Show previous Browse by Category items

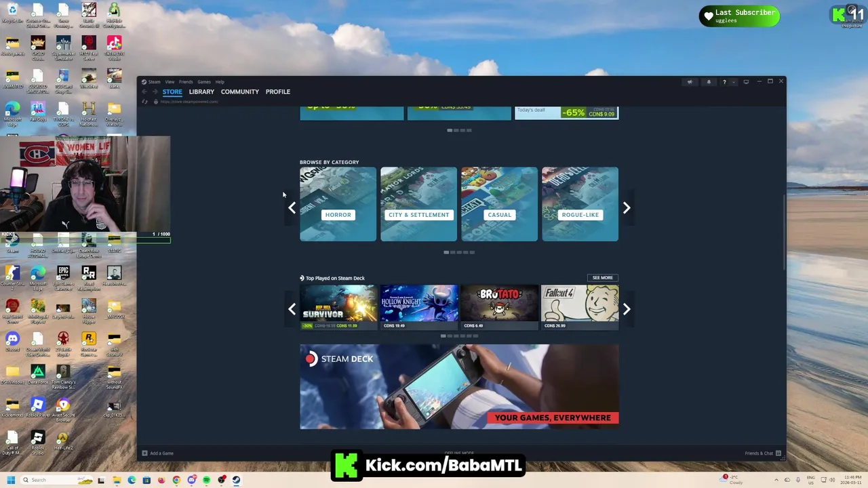(x=292, y=208)
